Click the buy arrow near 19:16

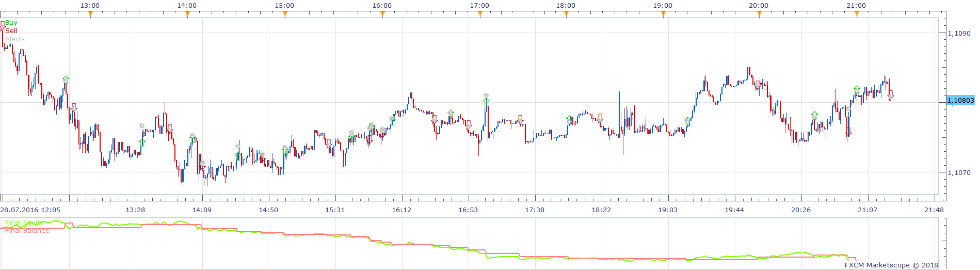(687, 121)
